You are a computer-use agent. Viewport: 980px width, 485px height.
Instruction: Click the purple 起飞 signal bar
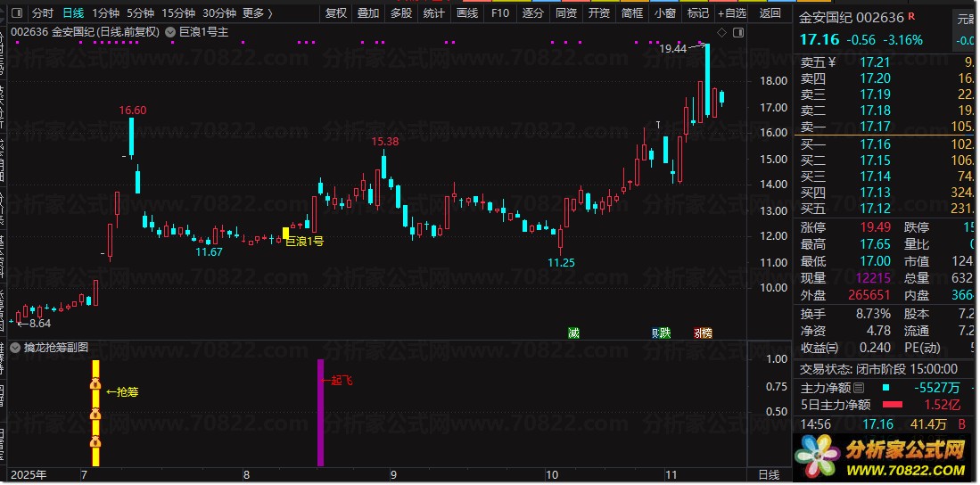pos(321,413)
